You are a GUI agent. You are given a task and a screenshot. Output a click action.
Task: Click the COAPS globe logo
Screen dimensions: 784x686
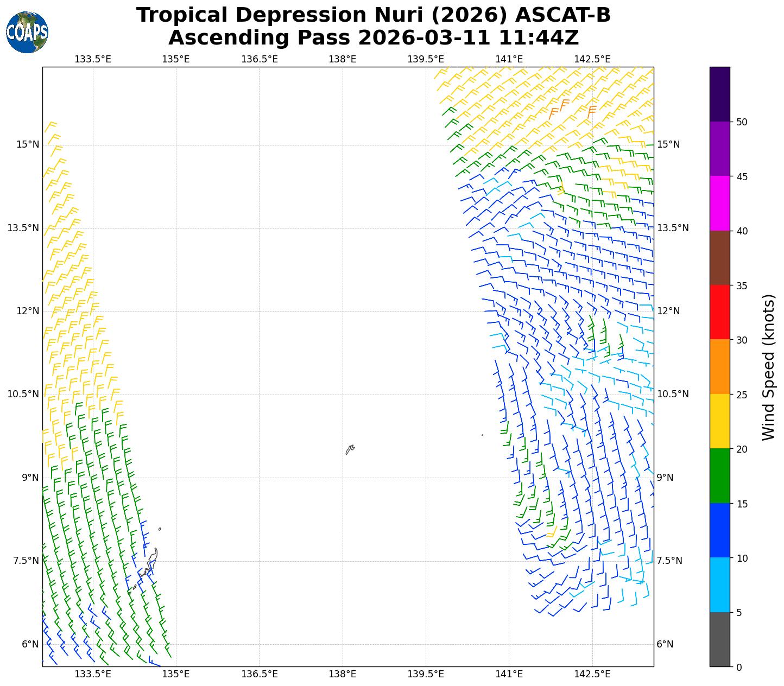[27, 32]
